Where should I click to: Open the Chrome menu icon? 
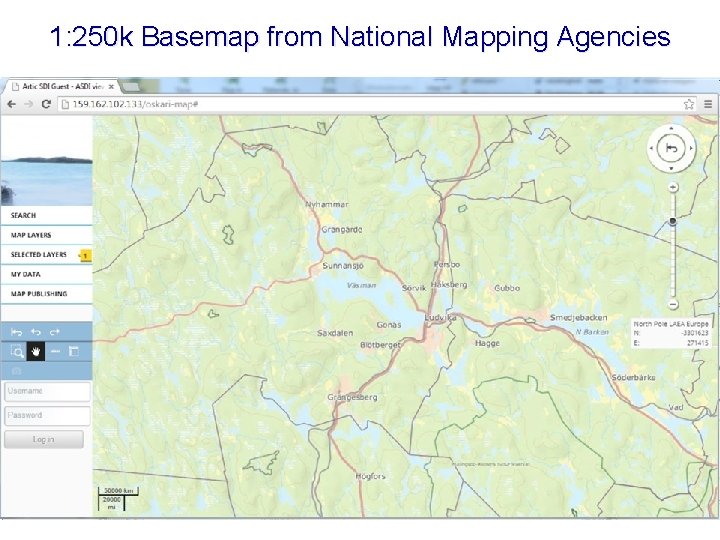pyautogui.click(x=708, y=104)
